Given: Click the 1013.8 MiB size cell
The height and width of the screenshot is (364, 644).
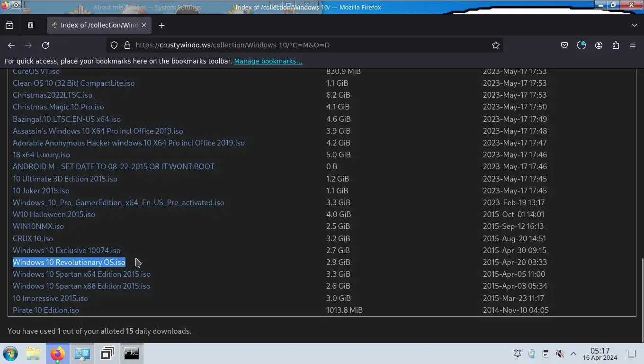Looking at the screenshot, I should click(344, 310).
